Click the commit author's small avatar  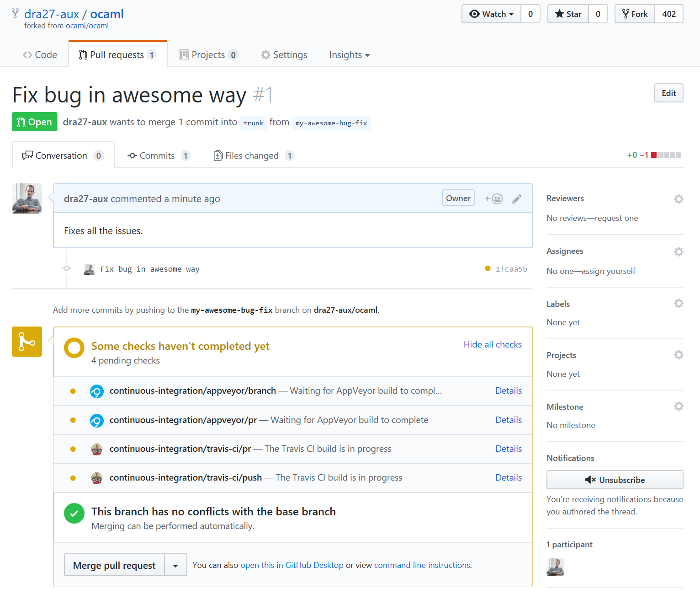[89, 269]
